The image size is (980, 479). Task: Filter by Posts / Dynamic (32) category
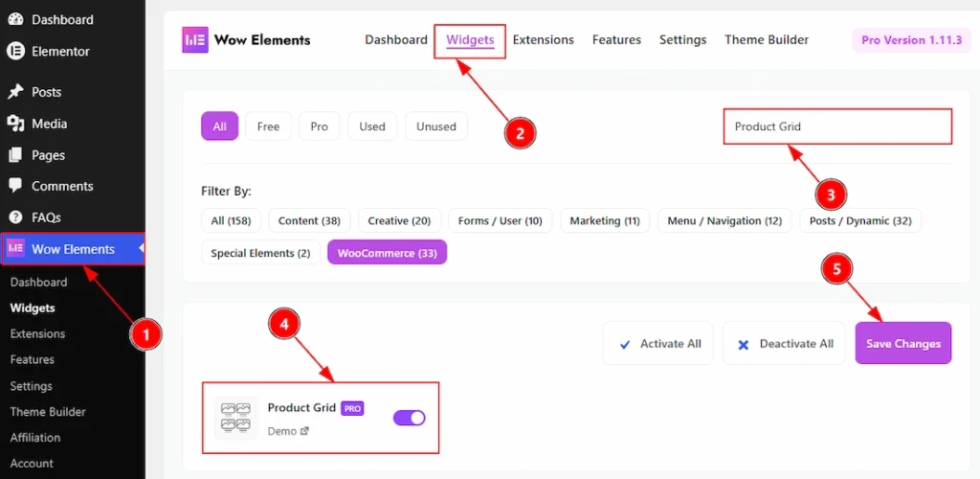pos(860,220)
